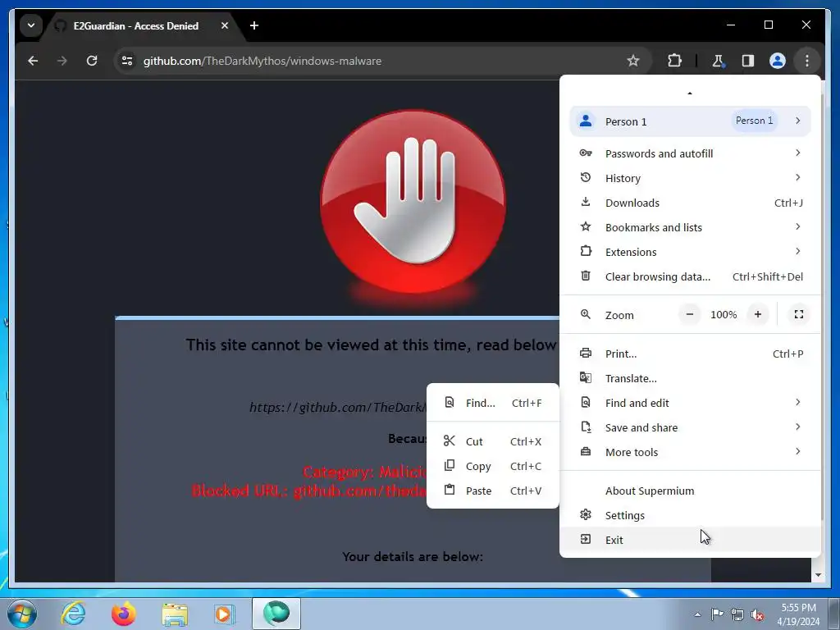Launch Firefox from taskbar
This screenshot has height=630, width=840.
pyautogui.click(x=124, y=614)
